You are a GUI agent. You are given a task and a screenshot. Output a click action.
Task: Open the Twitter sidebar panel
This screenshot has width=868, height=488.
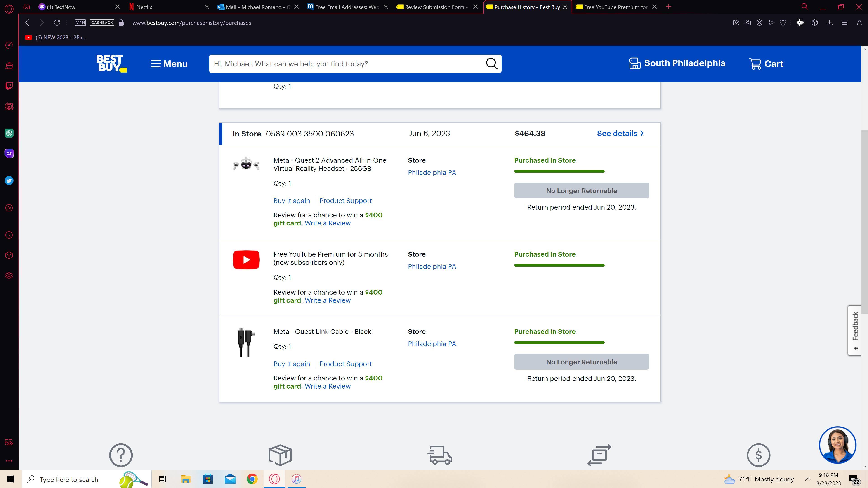pos(9,181)
